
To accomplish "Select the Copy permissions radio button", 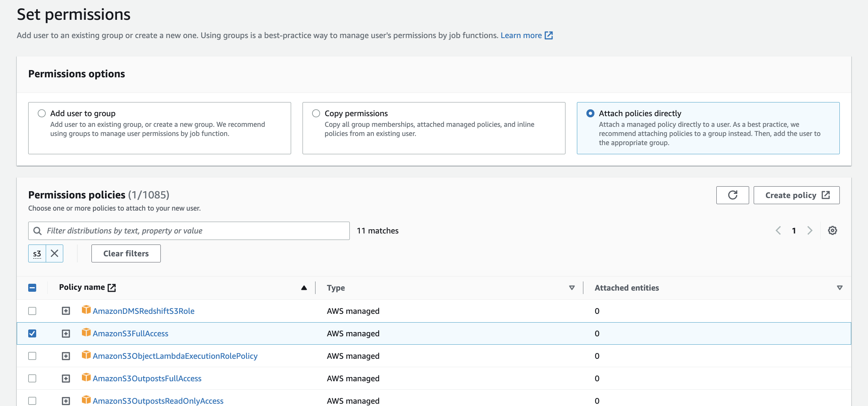I will coord(316,113).
